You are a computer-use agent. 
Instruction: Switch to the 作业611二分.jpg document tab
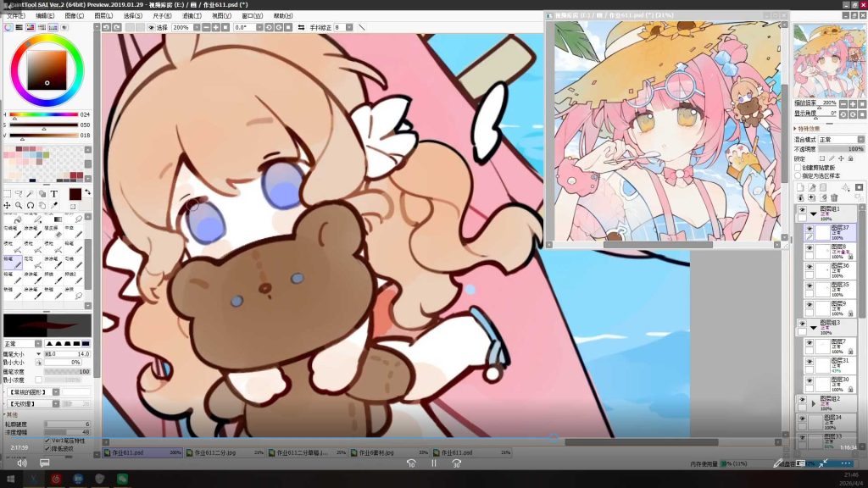[225, 452]
